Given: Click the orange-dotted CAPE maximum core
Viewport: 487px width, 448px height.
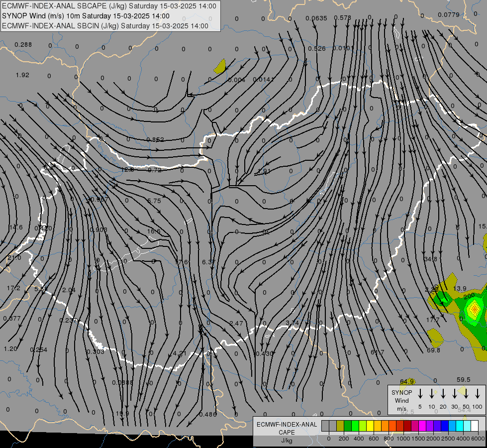Looking at the screenshot, I should pos(475,309).
